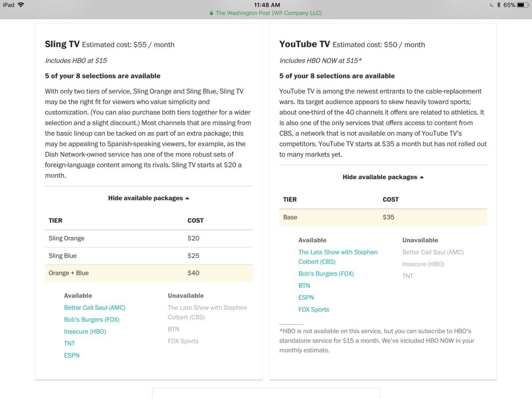Click unavailable TNT under YouTube TV

407,276
